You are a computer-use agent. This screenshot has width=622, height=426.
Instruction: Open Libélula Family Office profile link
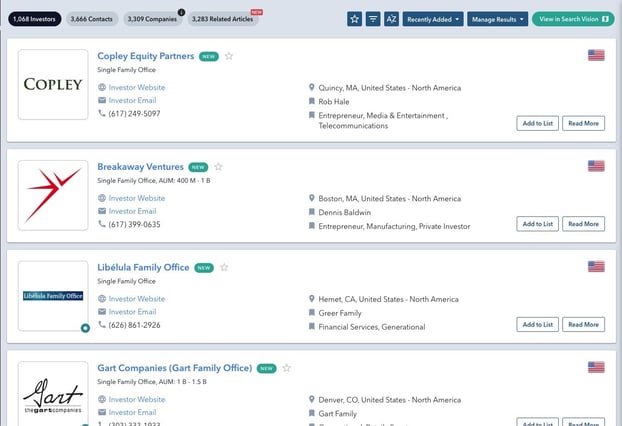[143, 267]
